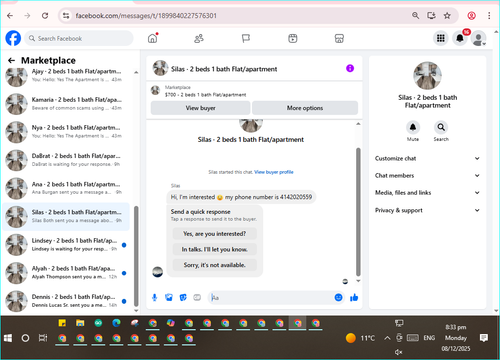Click the ENG language indicator
This screenshot has width=500, height=360.
429,338
